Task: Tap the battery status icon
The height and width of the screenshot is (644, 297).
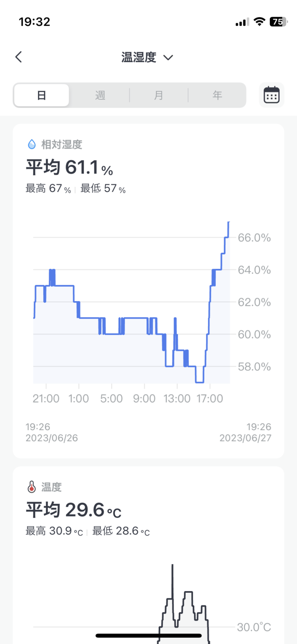Action: [278, 22]
